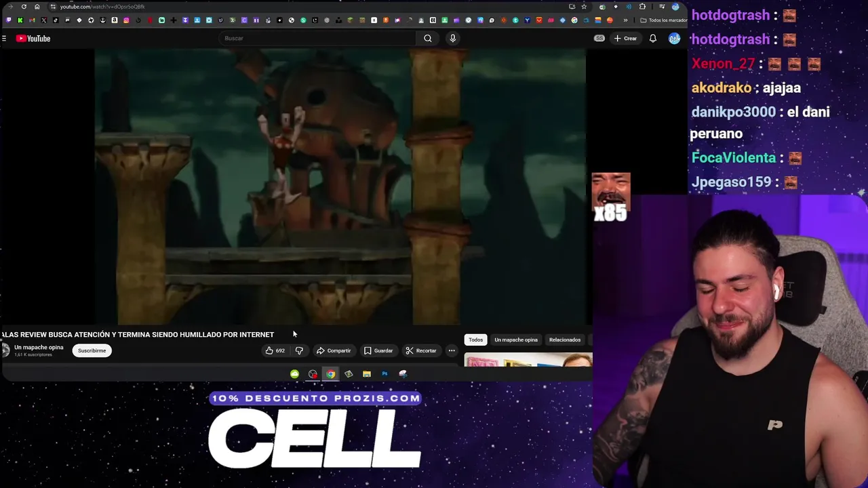This screenshot has height=488, width=868.
Task: Subscribe with the Suscribirme button
Action: (x=92, y=350)
